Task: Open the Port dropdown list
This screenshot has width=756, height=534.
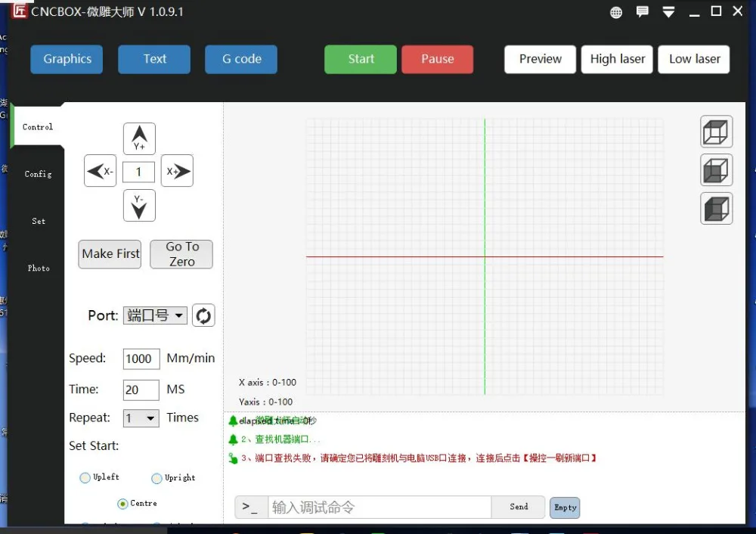Action: coord(155,315)
